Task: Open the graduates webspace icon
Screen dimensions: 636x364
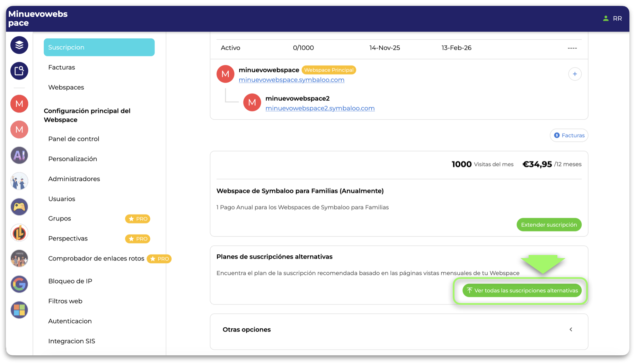Action: coord(19,181)
